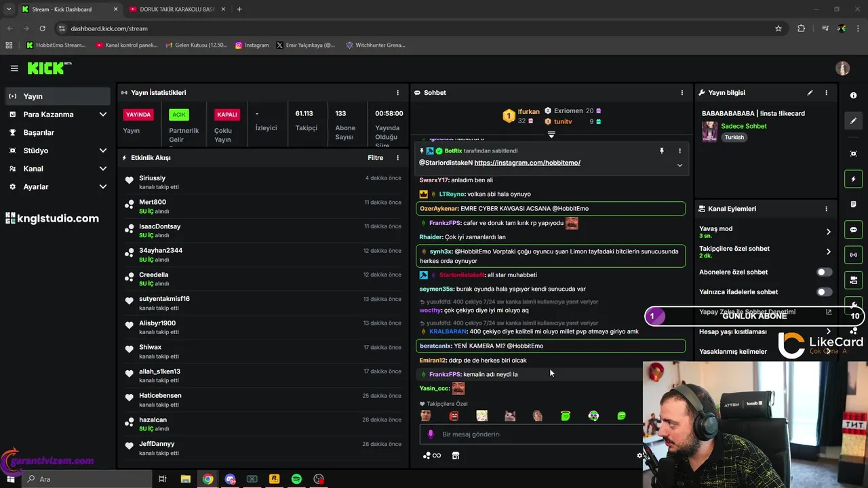Open Sohbet panel options menu

pyautogui.click(x=682, y=92)
